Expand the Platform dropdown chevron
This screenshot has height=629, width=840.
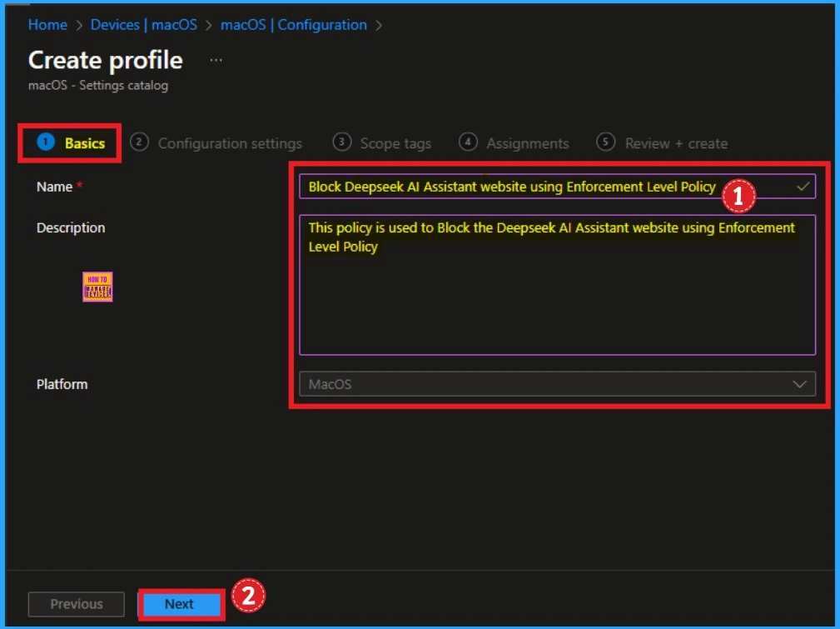pos(800,384)
